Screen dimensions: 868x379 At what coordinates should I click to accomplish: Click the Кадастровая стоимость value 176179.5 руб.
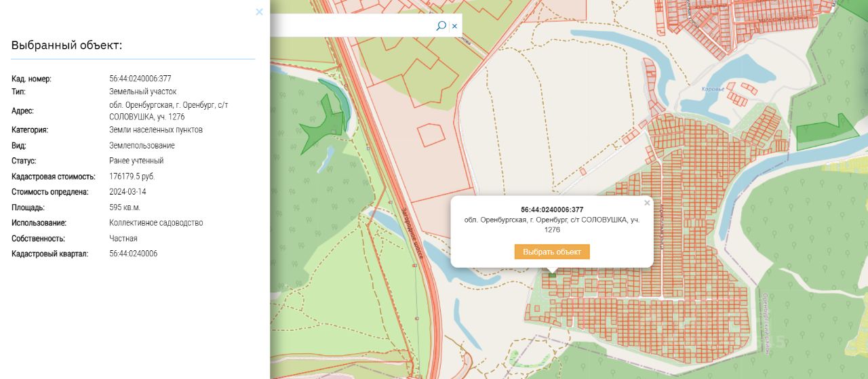[132, 176]
